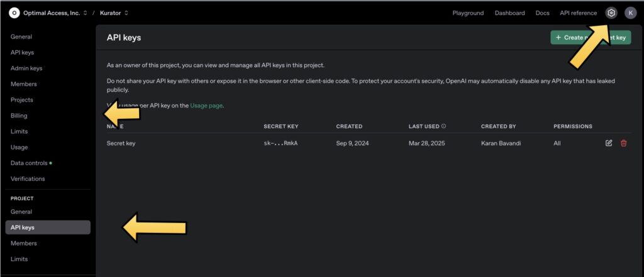Go to the Dashboard tab
Image resolution: width=644 pixels, height=277 pixels.
point(509,13)
